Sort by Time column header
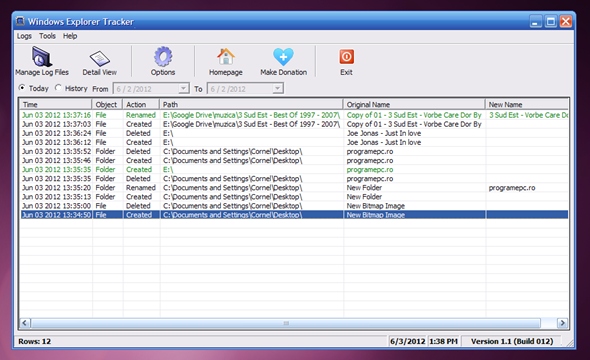590x360 pixels. pyautogui.click(x=56, y=104)
